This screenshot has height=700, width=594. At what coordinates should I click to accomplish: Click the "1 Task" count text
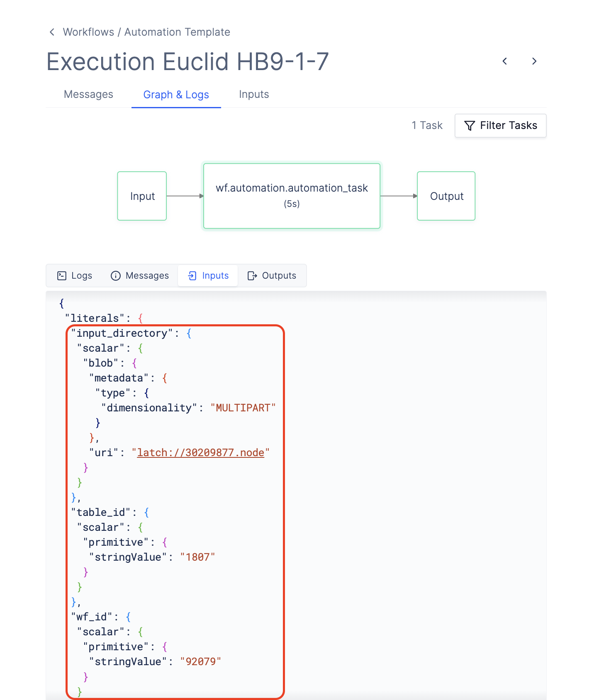click(x=427, y=126)
